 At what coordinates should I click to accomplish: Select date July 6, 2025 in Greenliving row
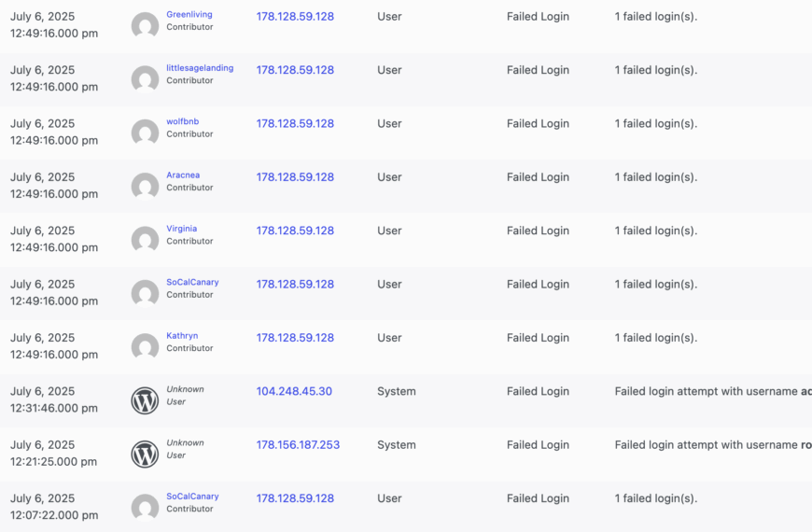[x=42, y=17]
